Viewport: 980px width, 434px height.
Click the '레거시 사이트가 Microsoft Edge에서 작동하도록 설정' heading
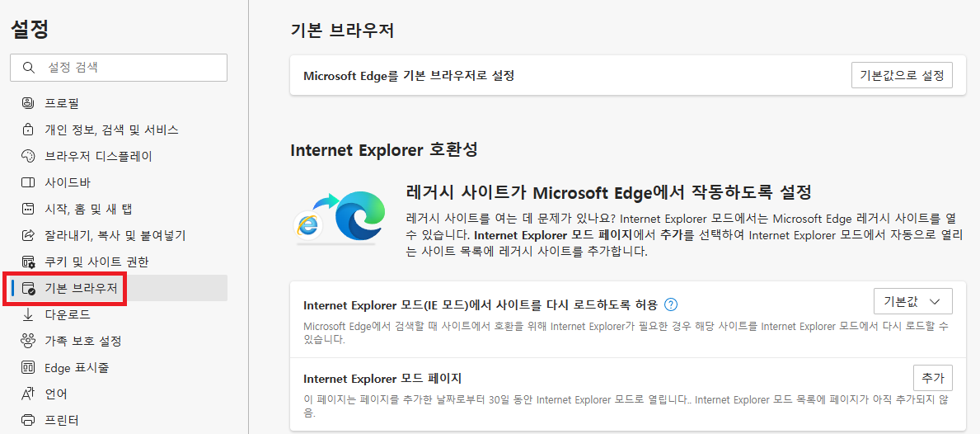click(609, 191)
